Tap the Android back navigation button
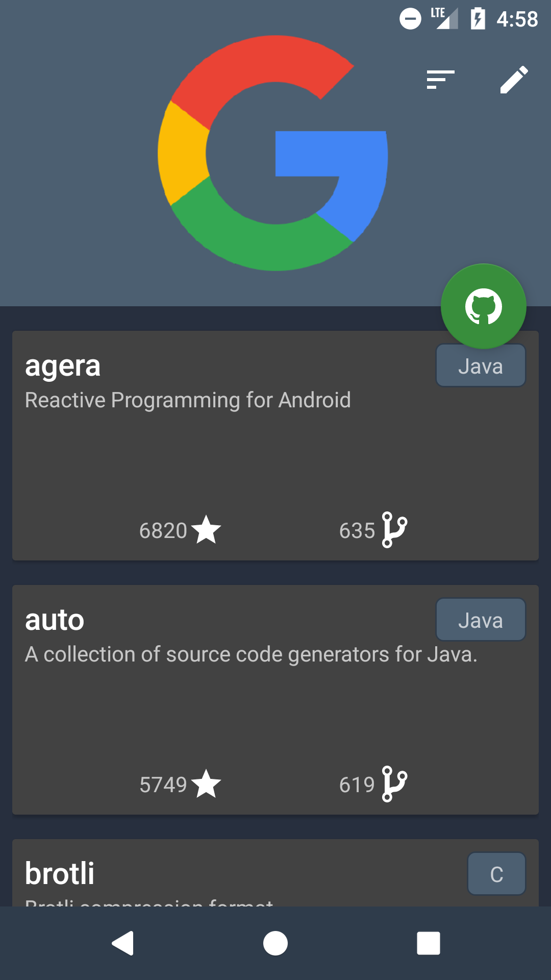The height and width of the screenshot is (980, 551). tap(122, 943)
